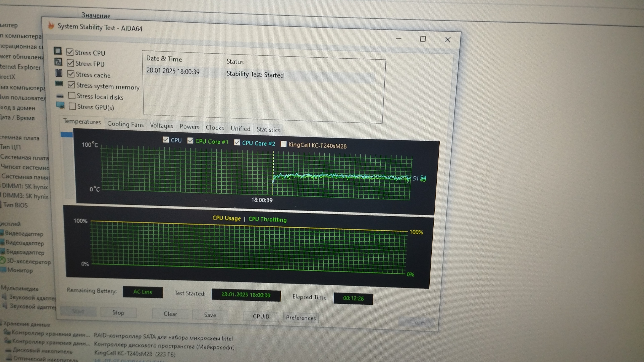Image resolution: width=644 pixels, height=362 pixels.
Task: Click Значение column header in background
Action: pyautogui.click(x=96, y=15)
